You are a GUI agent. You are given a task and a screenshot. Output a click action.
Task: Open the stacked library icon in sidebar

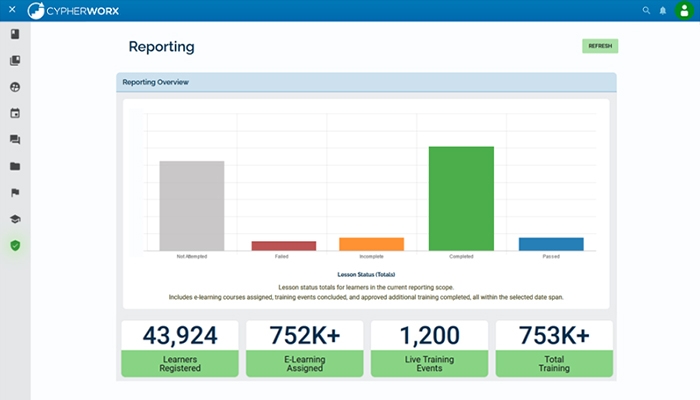point(15,60)
